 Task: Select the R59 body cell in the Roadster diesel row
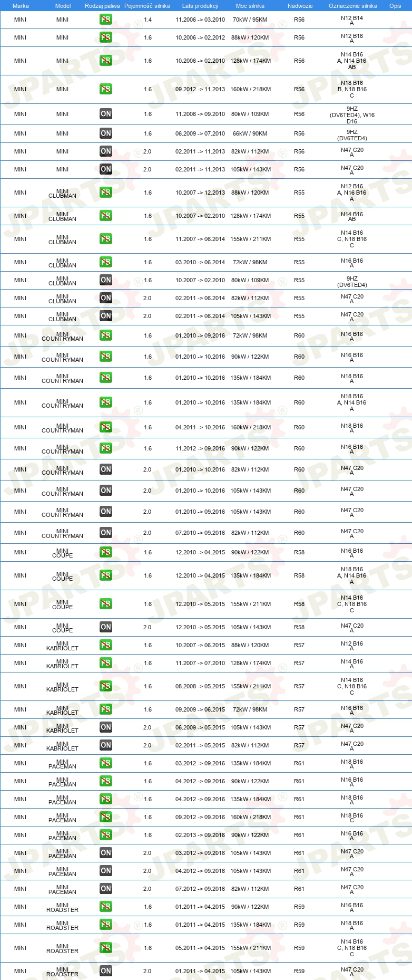(299, 971)
